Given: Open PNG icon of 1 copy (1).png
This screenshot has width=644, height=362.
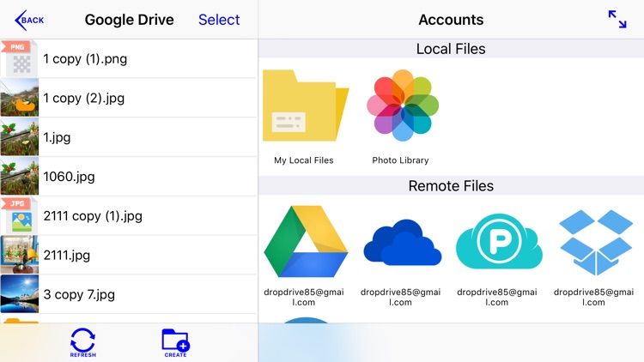Looking at the screenshot, I should click(19, 58).
